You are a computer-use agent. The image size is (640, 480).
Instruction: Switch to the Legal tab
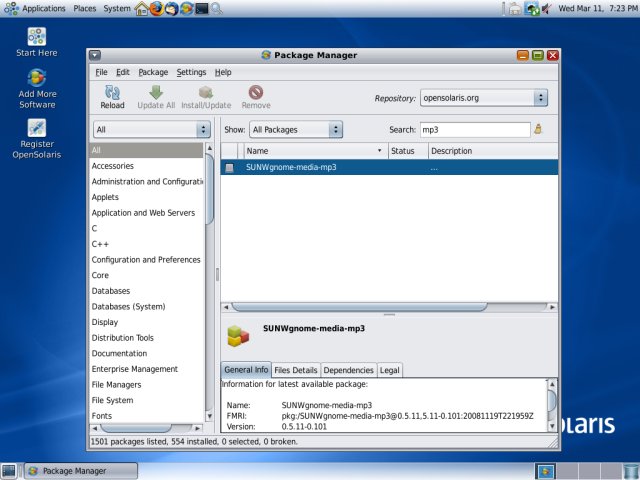[389, 370]
